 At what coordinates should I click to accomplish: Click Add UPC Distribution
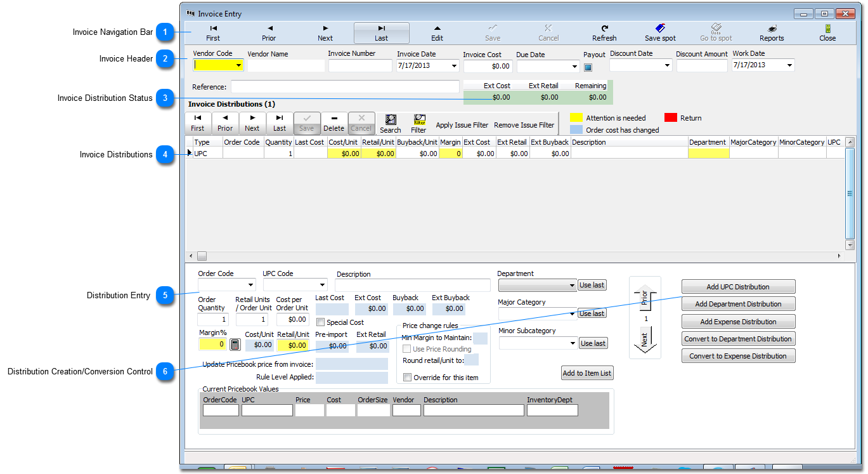tap(737, 286)
